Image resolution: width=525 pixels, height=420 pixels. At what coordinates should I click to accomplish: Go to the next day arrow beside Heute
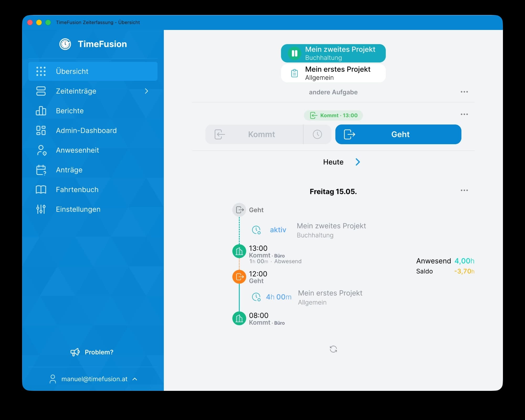click(x=358, y=162)
